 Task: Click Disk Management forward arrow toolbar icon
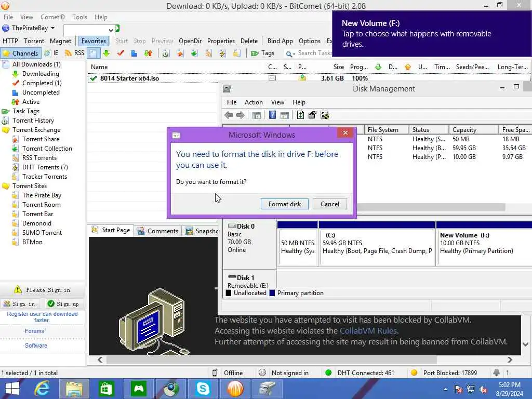pyautogui.click(x=241, y=115)
